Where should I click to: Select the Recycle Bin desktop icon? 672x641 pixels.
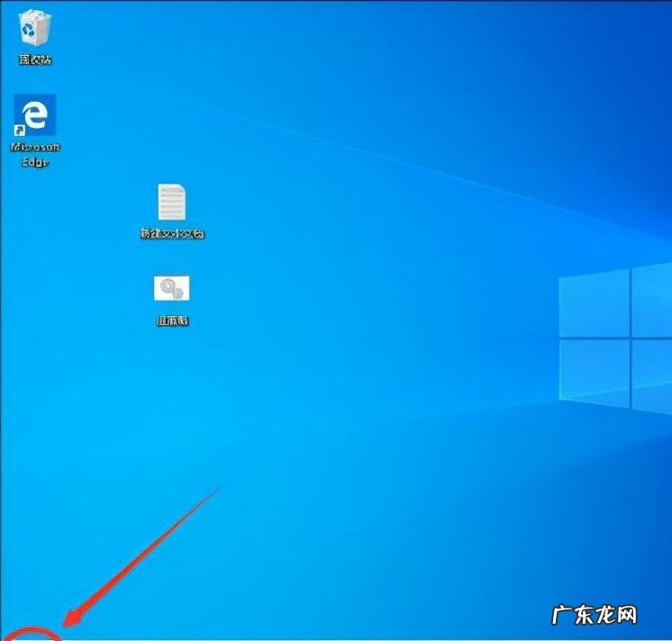(35, 28)
